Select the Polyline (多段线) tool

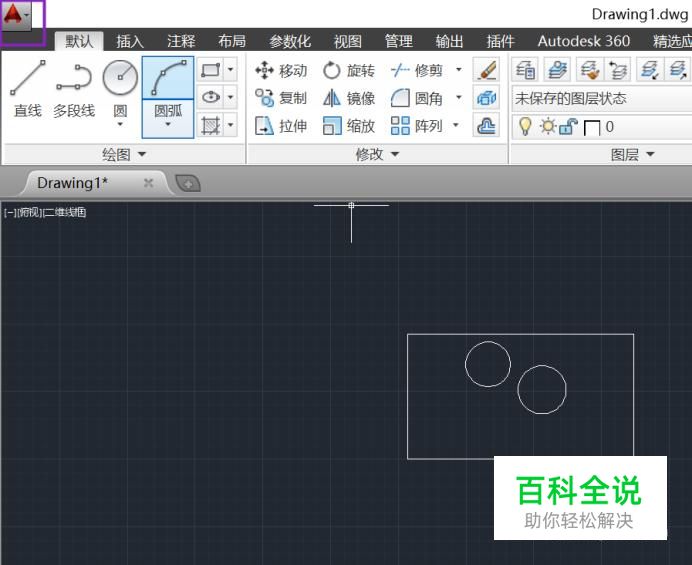coord(74,89)
